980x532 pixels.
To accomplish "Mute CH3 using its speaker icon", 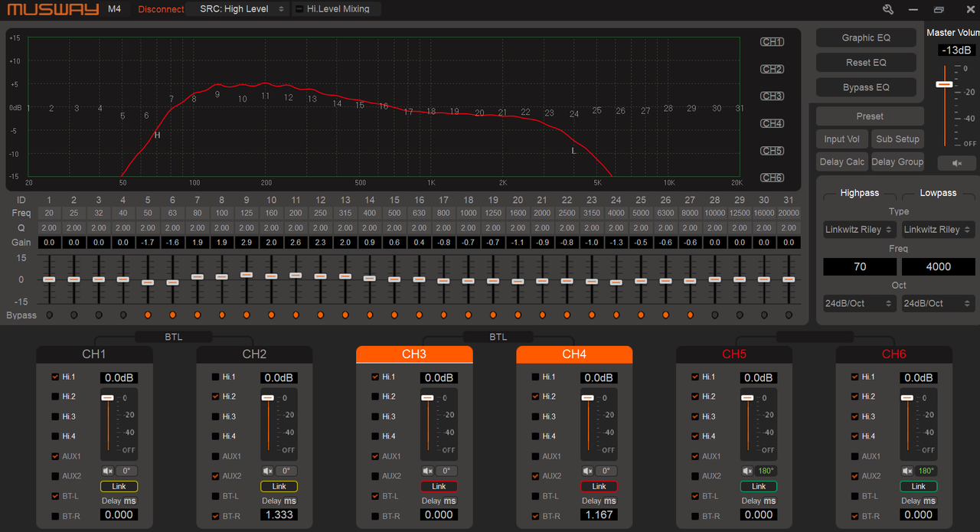I will [x=427, y=471].
